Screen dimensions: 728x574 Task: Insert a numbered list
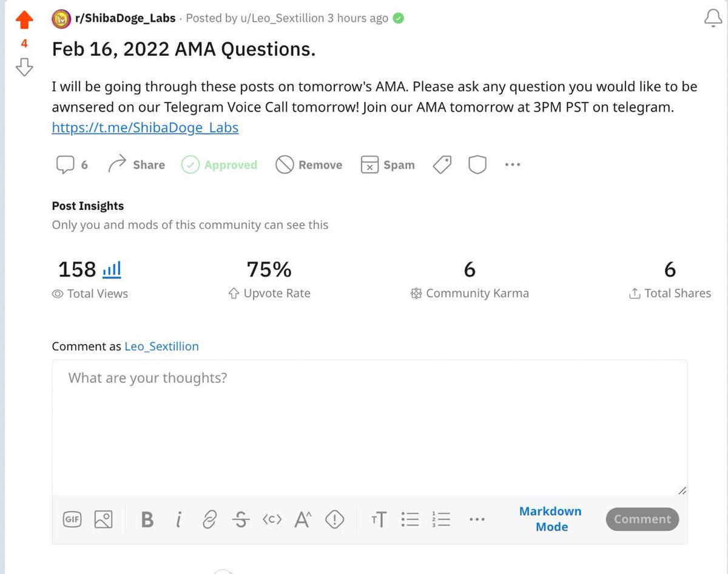click(441, 519)
